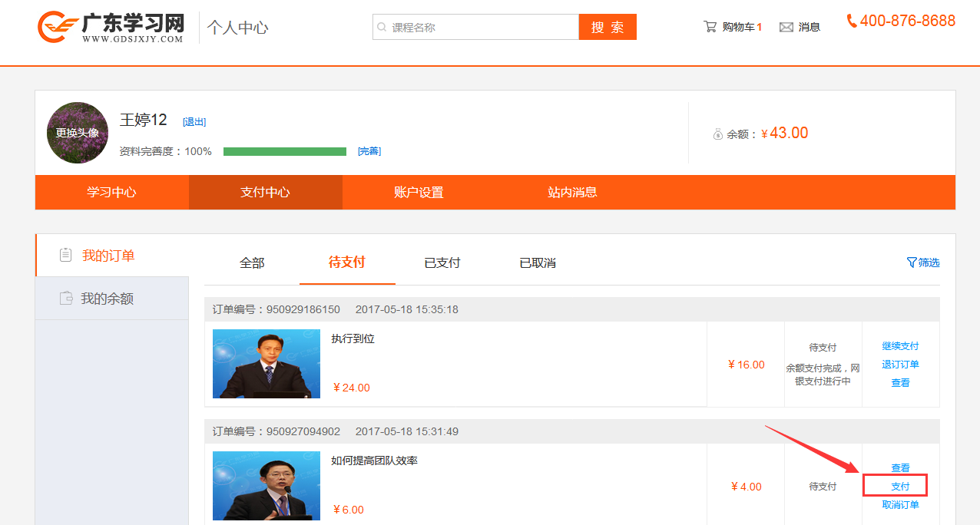The image size is (980, 525).
Task: Open 站内消息 in the navigation bar
Action: point(572,193)
